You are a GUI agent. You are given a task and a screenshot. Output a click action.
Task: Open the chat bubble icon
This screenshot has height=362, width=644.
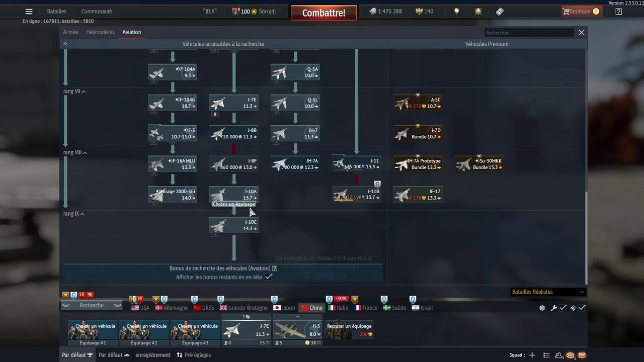tap(571, 355)
